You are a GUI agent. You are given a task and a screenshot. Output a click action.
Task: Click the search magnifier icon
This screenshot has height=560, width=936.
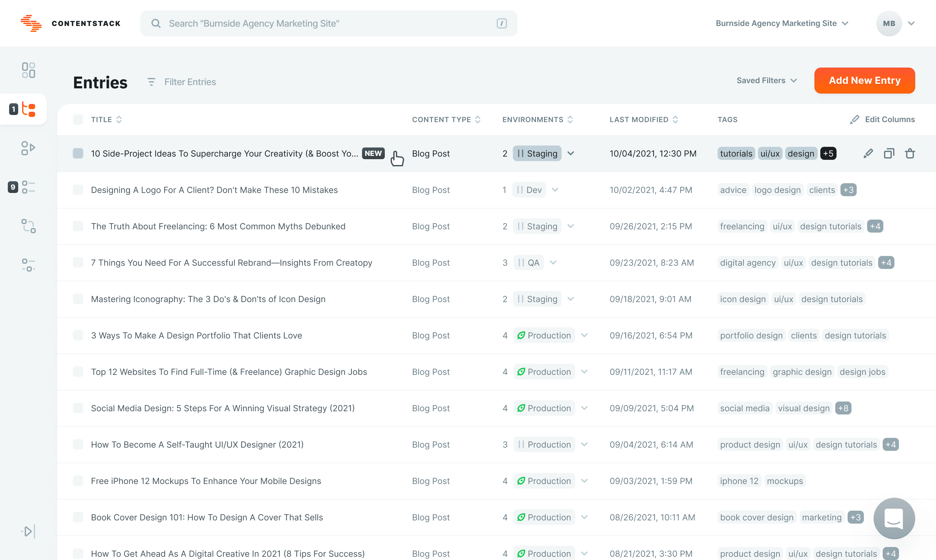coord(156,23)
